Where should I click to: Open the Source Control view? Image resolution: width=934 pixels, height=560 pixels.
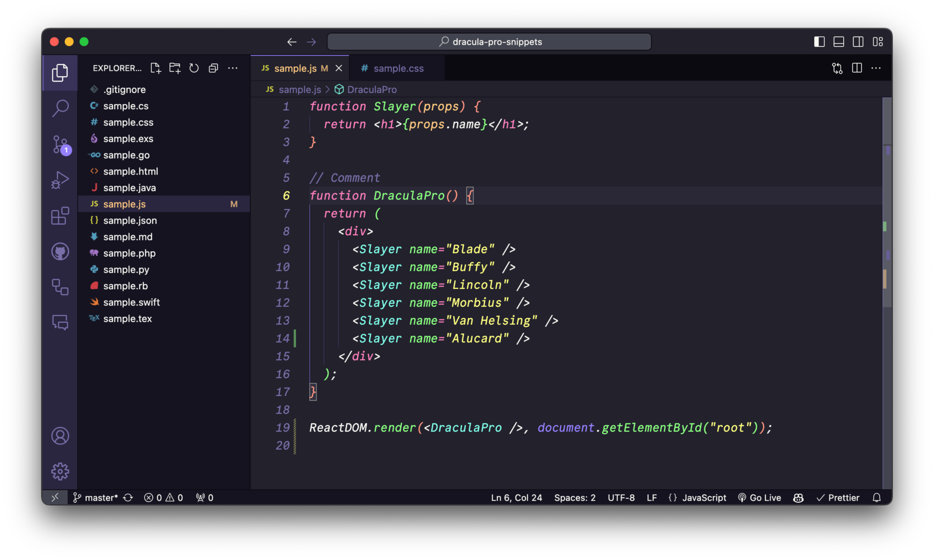coord(60,144)
